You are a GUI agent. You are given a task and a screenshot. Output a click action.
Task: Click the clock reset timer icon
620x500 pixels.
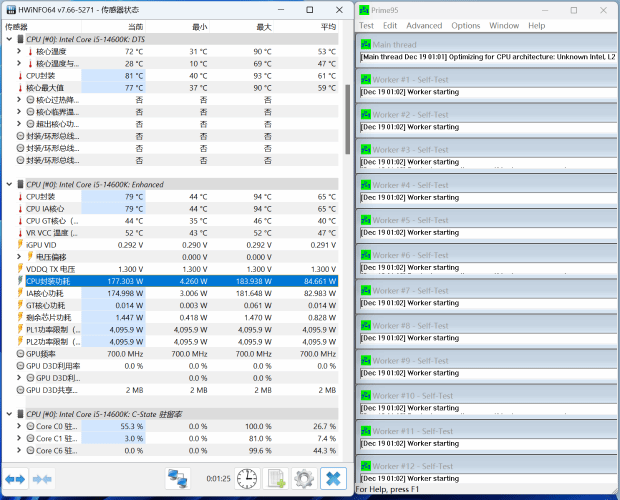click(247, 479)
